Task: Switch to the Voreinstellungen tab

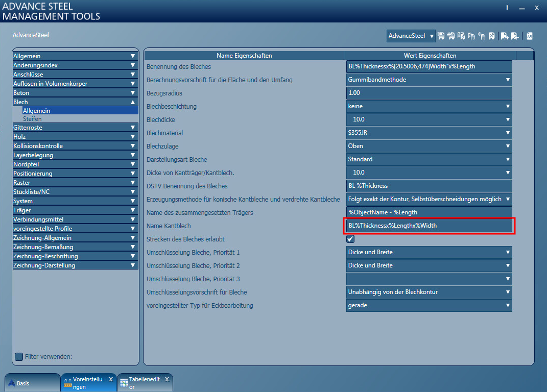Action: pos(88,383)
